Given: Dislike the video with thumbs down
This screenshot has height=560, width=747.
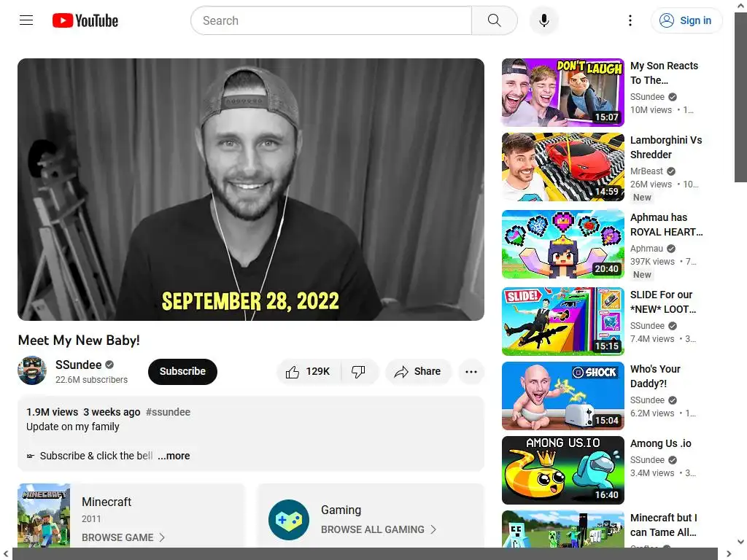Looking at the screenshot, I should (359, 371).
